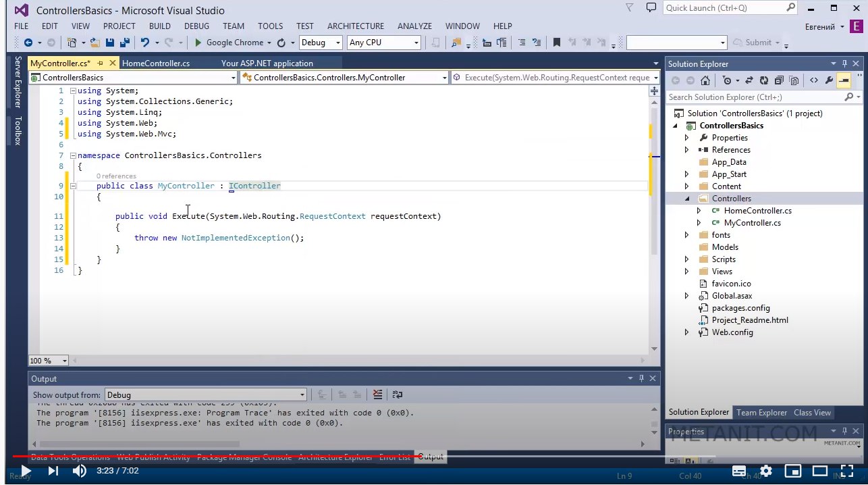Open the ANALYZE menu
The height and width of the screenshot is (485, 868).
coord(414,26)
